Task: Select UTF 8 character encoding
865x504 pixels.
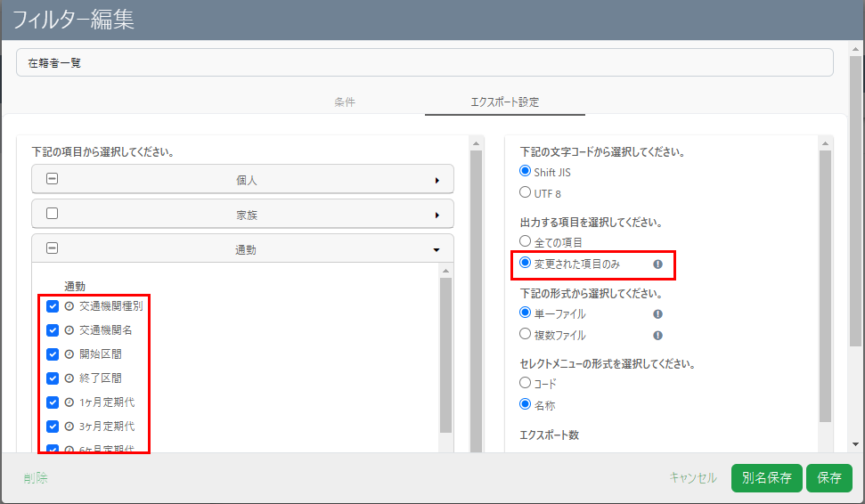Action: (526, 192)
